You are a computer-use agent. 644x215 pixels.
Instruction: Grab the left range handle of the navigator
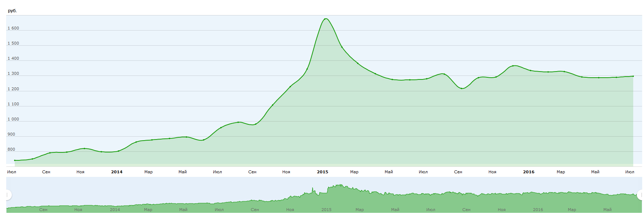coord(8,195)
